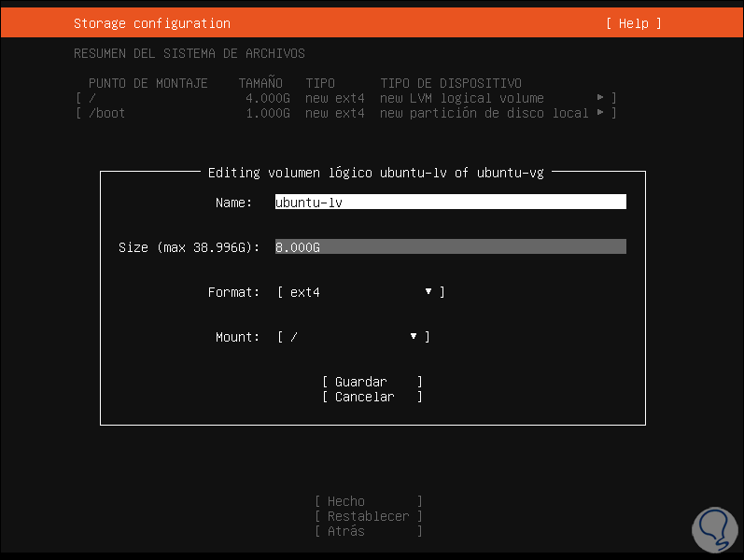
Task: Click the TIPO DE DISPOSITIVO column header
Action: 451,83
